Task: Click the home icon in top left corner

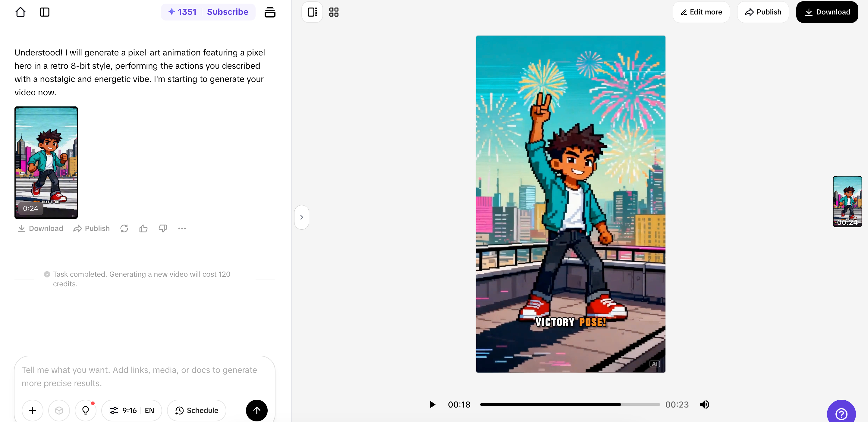Action: [x=20, y=12]
